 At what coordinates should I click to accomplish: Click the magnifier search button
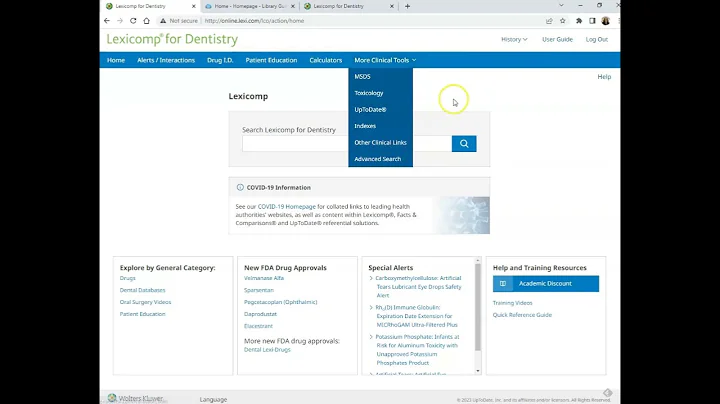click(464, 144)
